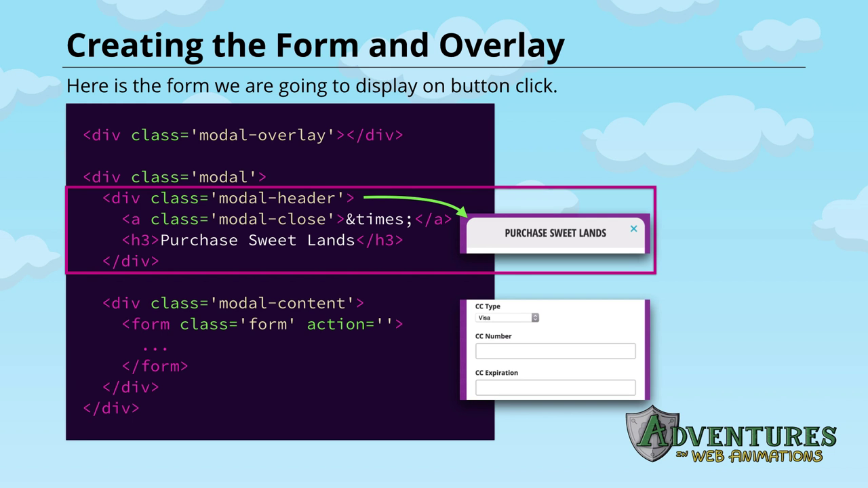Focus the CC Expiration input box

pyautogui.click(x=555, y=387)
